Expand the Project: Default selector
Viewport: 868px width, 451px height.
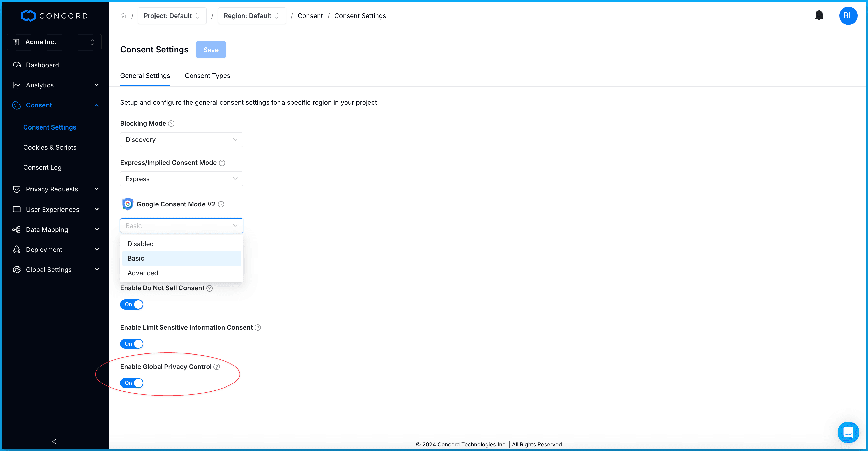pos(172,16)
